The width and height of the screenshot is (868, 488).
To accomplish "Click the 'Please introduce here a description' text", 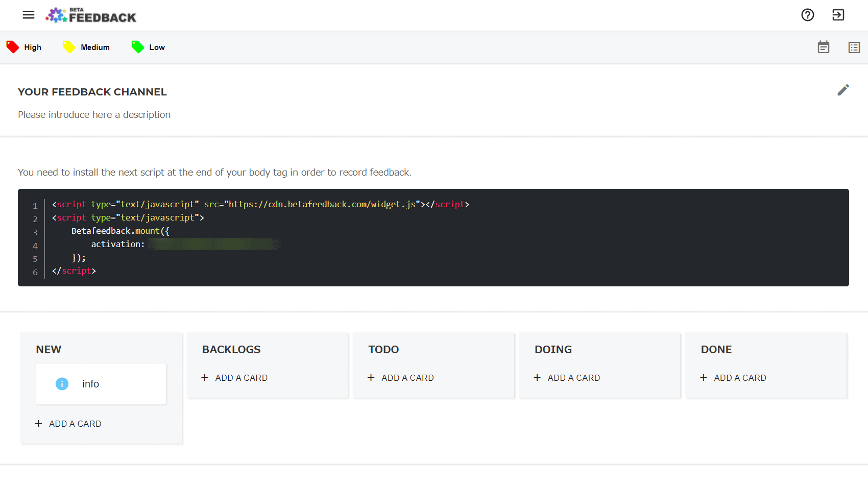I will (94, 115).
